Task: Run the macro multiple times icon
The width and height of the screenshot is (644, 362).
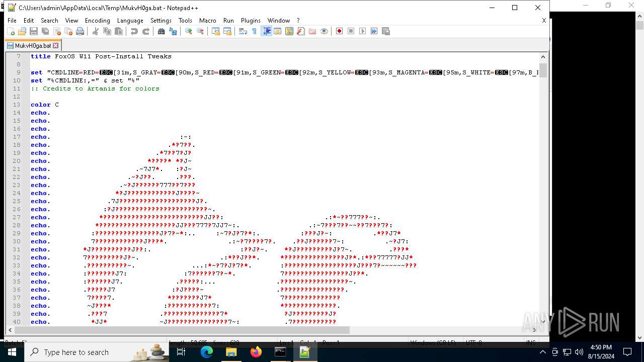Action: [374, 31]
